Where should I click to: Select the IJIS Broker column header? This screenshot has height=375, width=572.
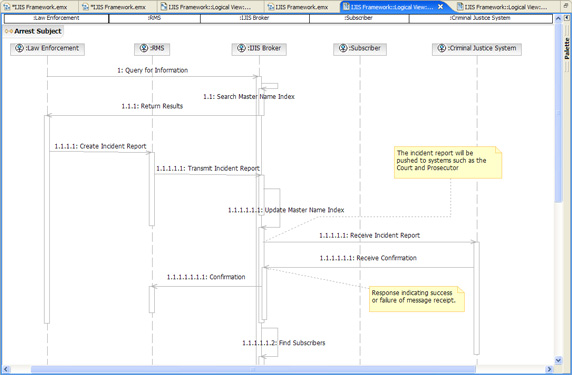click(x=255, y=18)
